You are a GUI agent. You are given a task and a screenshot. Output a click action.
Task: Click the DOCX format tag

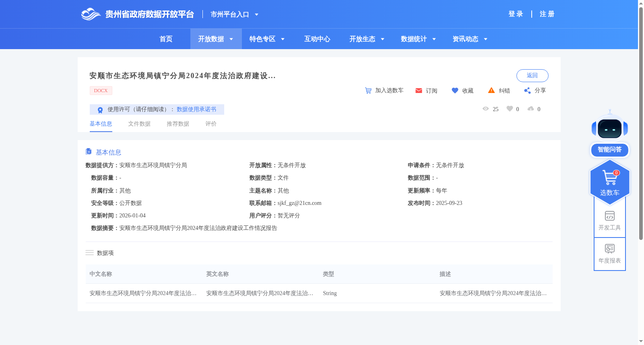[x=101, y=91]
